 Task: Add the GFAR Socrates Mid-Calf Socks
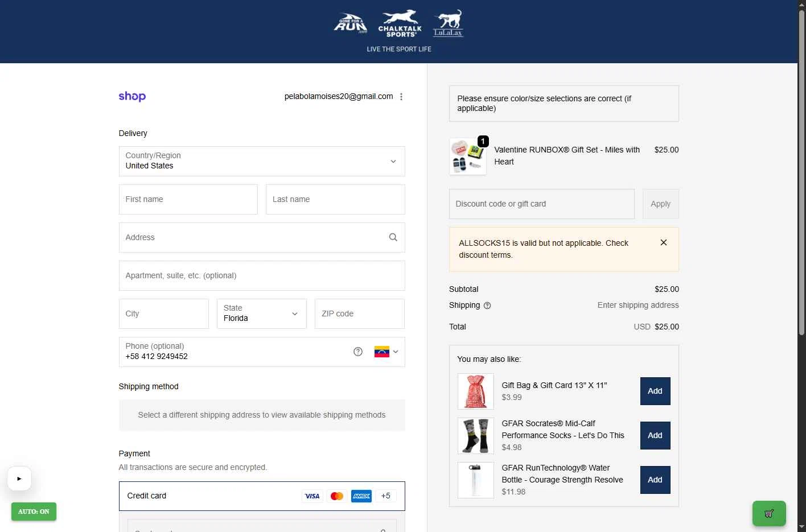(655, 435)
